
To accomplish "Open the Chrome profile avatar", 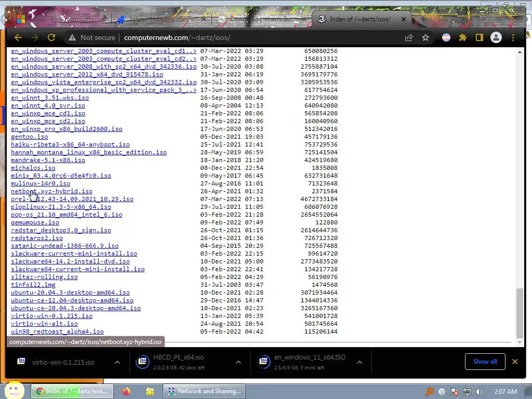I will (496, 37).
